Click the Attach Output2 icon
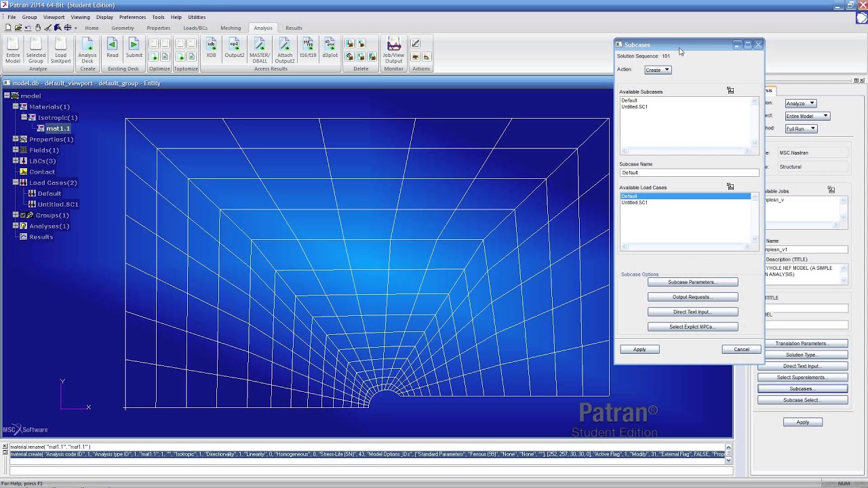The image size is (868, 488). (285, 50)
